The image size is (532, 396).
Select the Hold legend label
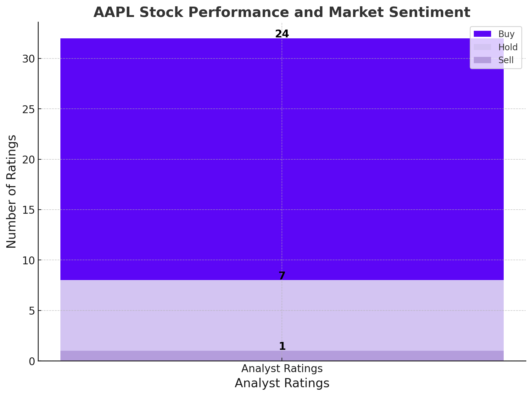(x=508, y=47)
